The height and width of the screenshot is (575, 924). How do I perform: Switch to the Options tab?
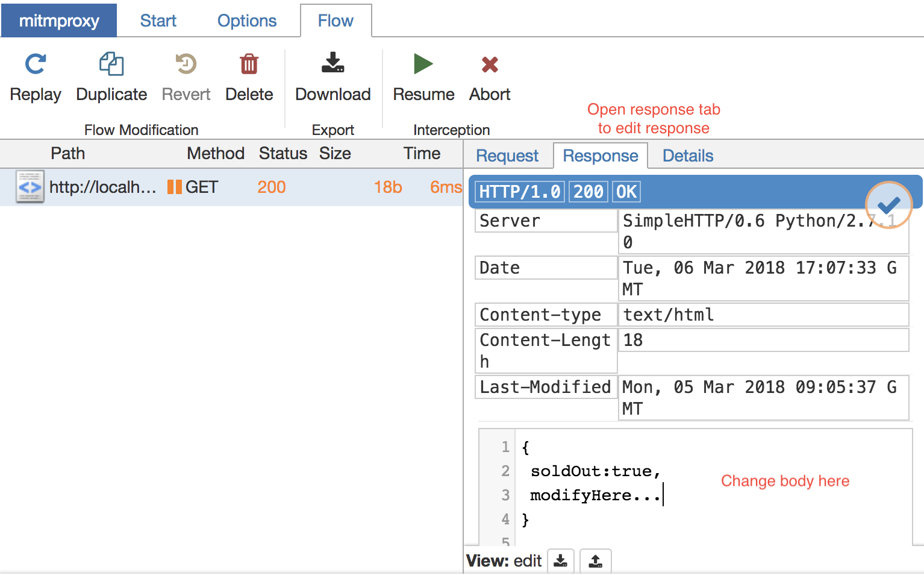coord(247,20)
